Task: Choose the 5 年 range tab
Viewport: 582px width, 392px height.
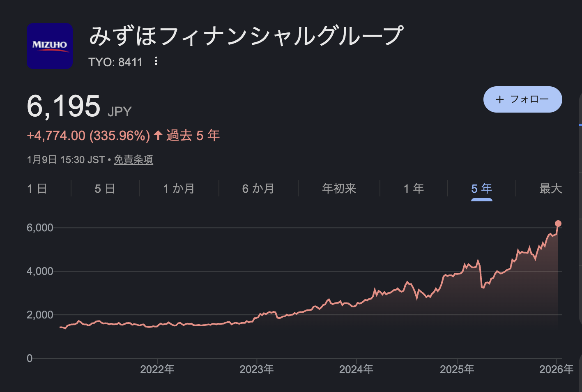Action: pyautogui.click(x=481, y=189)
